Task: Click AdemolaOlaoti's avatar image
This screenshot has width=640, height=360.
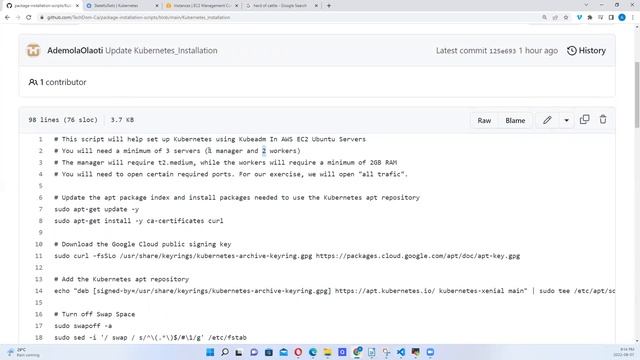Action: click(x=33, y=51)
